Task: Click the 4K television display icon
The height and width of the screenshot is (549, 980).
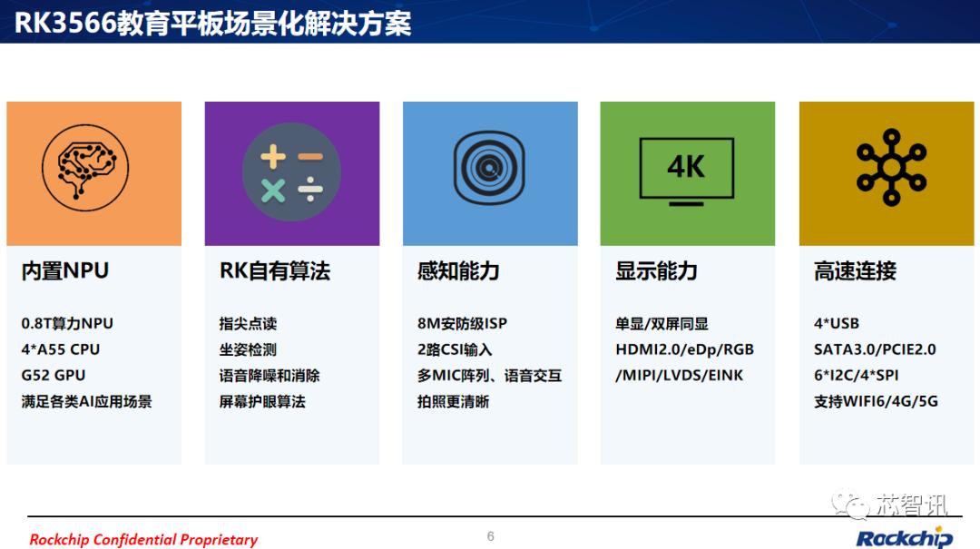Action: 687,170
